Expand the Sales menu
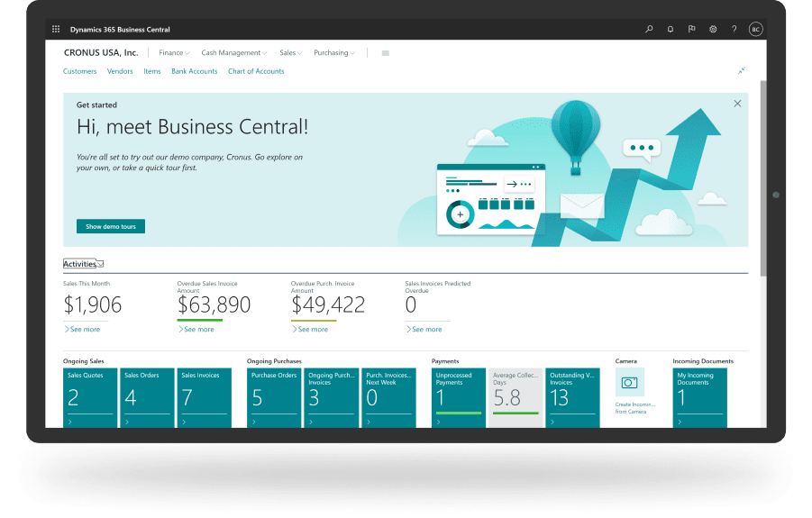 [x=290, y=53]
